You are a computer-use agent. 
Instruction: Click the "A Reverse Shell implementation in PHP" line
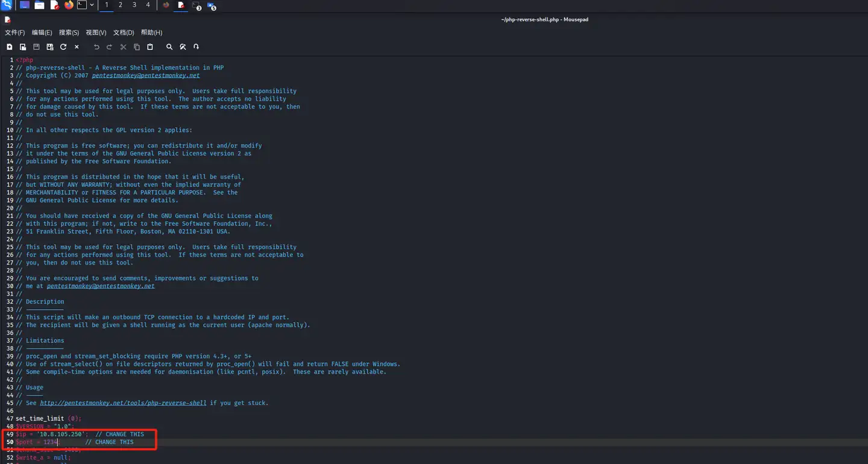click(120, 67)
